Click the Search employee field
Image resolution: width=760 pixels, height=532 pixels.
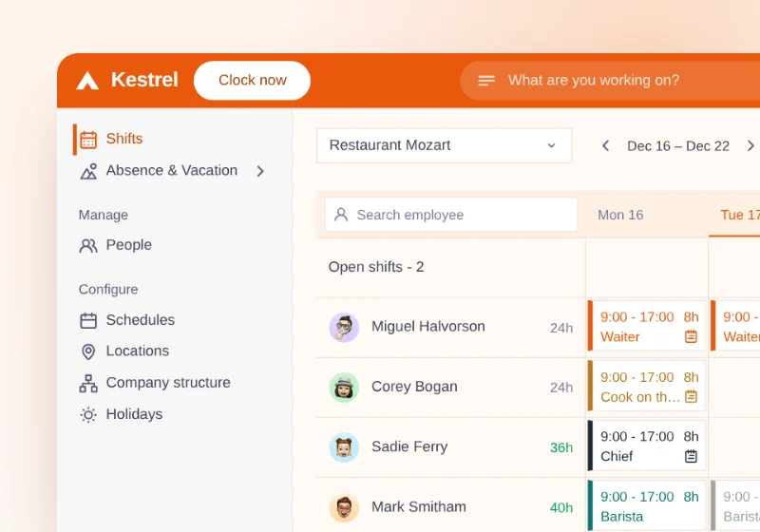(x=451, y=215)
